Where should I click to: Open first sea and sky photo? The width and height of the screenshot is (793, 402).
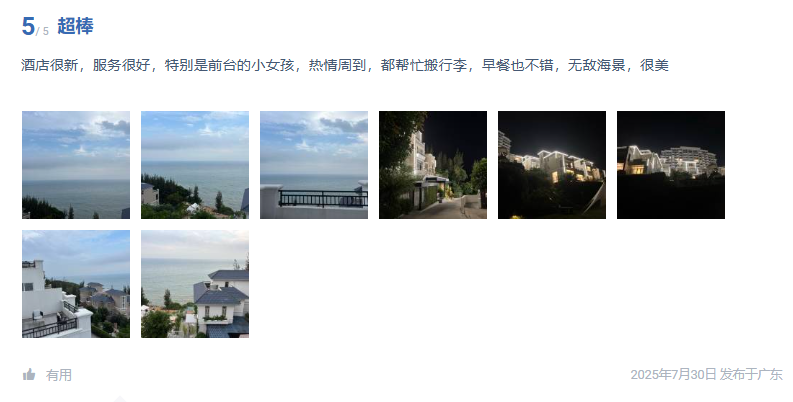click(x=76, y=165)
